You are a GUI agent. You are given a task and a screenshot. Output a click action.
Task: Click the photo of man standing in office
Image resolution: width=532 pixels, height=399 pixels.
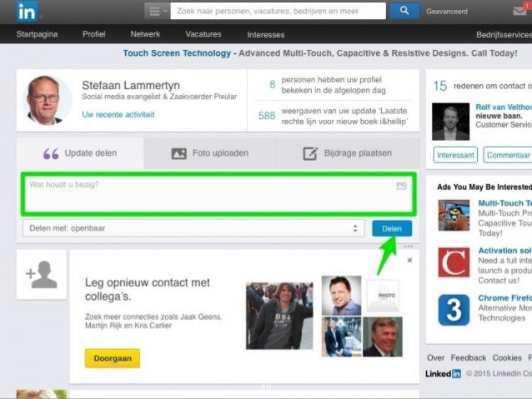point(341,337)
